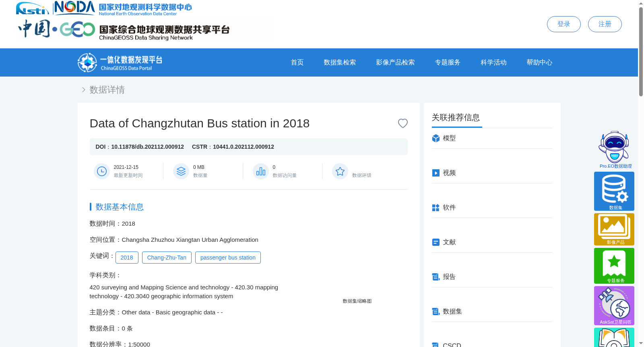
Task: Open the 文献 recommendation row
Action: coord(492,242)
